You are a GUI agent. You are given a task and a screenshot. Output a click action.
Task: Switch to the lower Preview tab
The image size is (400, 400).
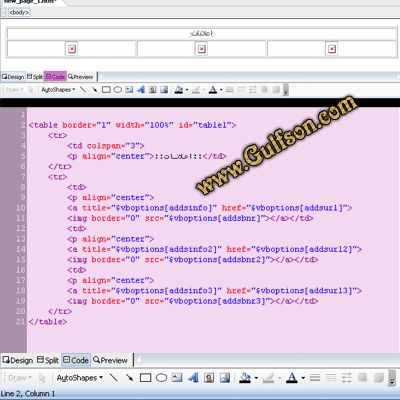coord(110,360)
